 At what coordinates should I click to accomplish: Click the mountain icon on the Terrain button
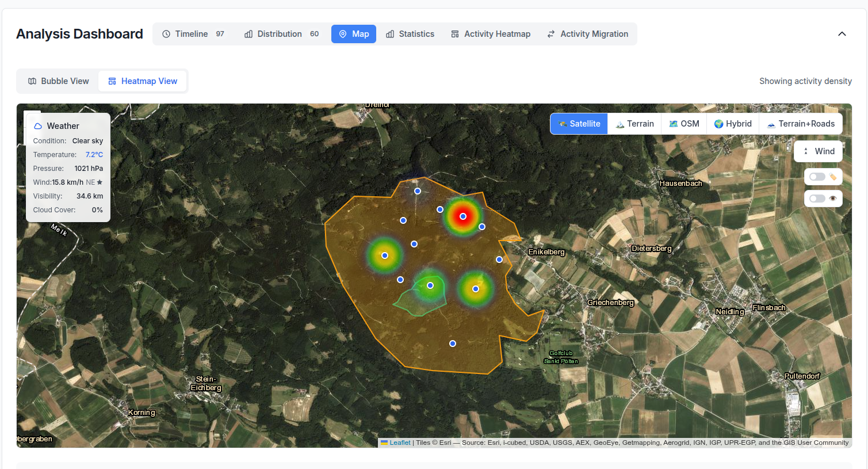pyautogui.click(x=620, y=123)
